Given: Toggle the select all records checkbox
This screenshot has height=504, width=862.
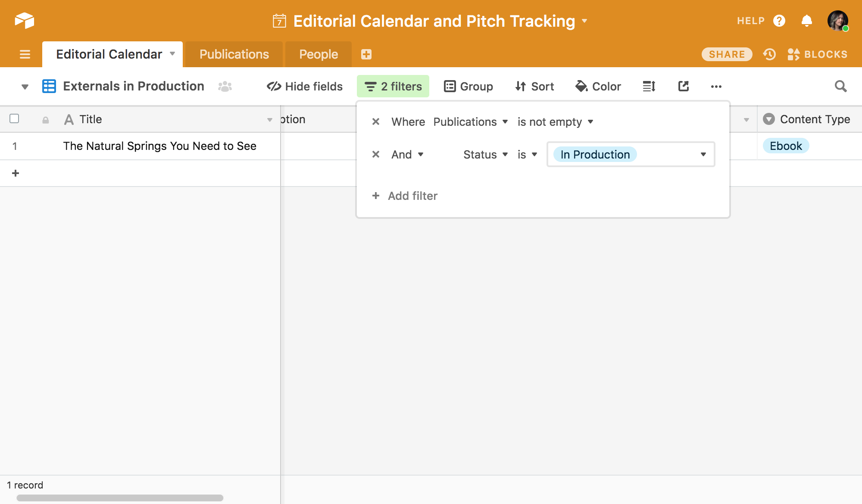Looking at the screenshot, I should [14, 118].
